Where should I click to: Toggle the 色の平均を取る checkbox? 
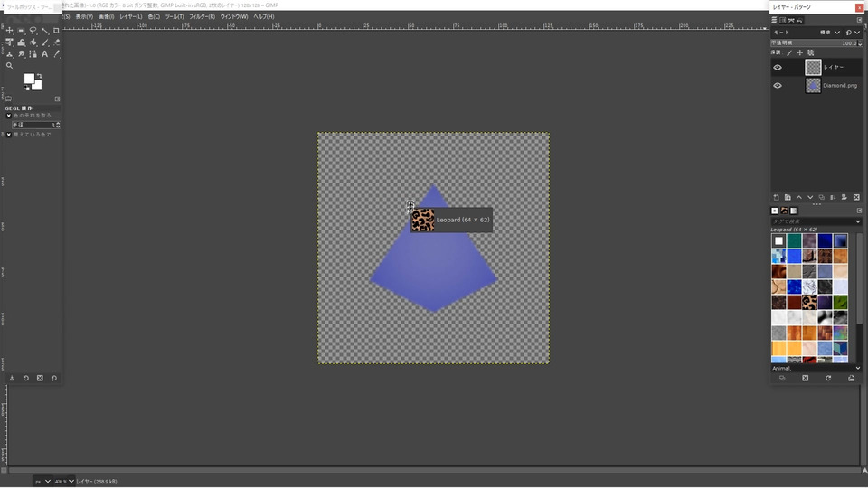[9, 116]
